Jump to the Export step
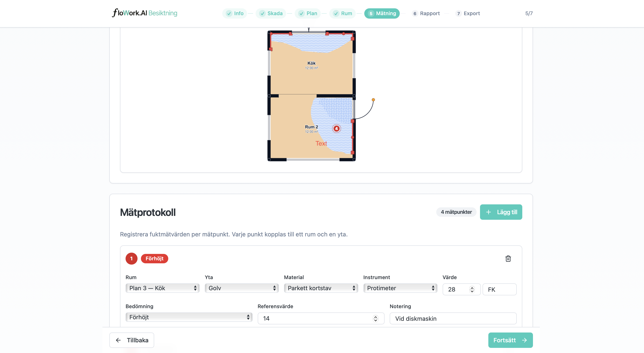The height and width of the screenshot is (353, 644). (x=468, y=13)
